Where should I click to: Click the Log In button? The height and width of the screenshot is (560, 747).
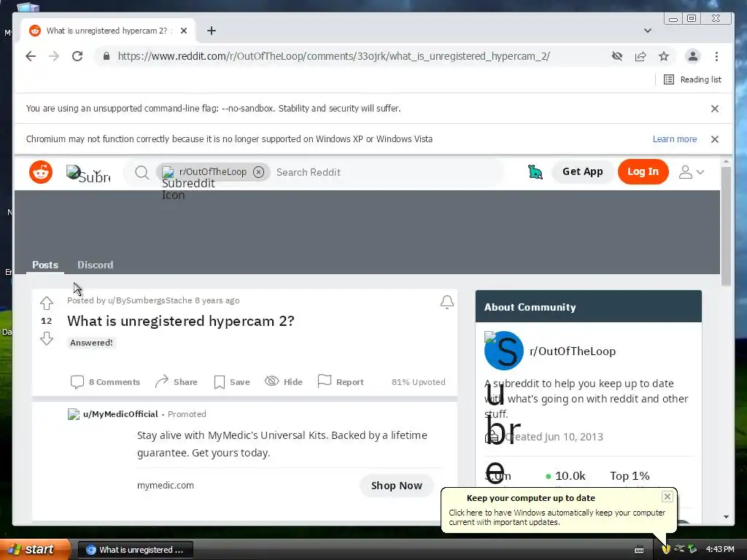pyautogui.click(x=643, y=171)
